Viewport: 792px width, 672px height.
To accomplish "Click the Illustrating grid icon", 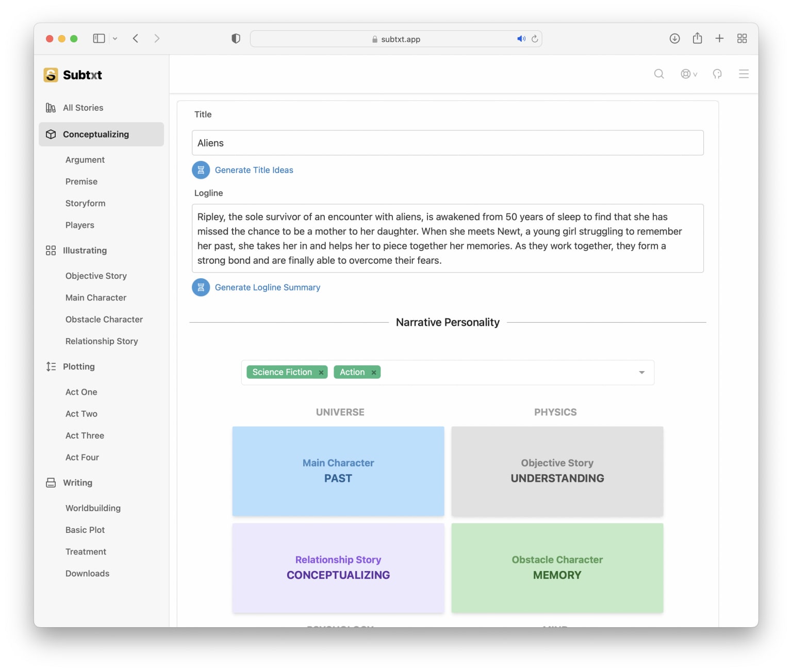I will 51,250.
